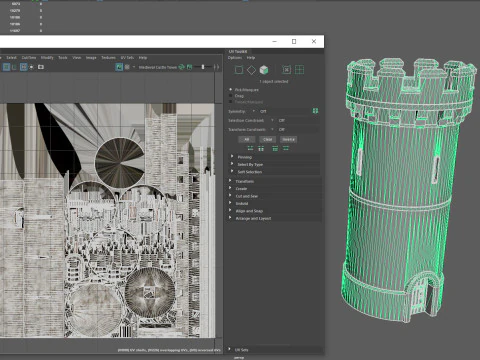Click the Clear selection button
This screenshot has width=480, height=360.
(268, 139)
